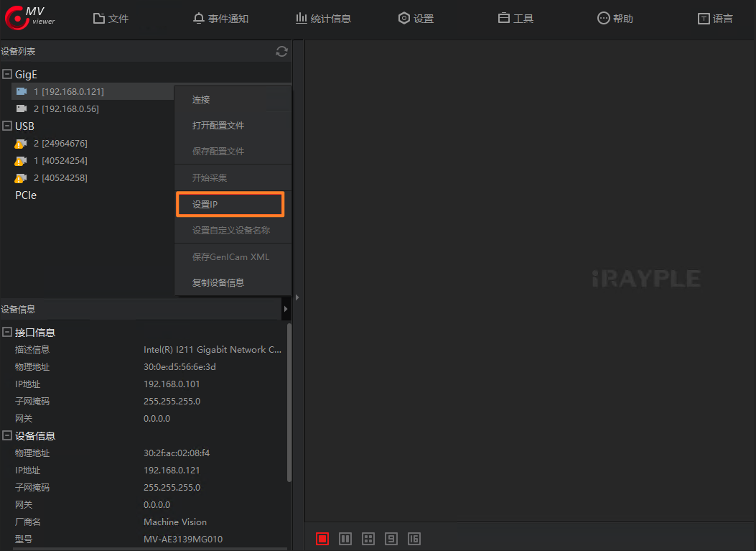Switch to two-window split layout
The image size is (756, 551).
point(345,539)
